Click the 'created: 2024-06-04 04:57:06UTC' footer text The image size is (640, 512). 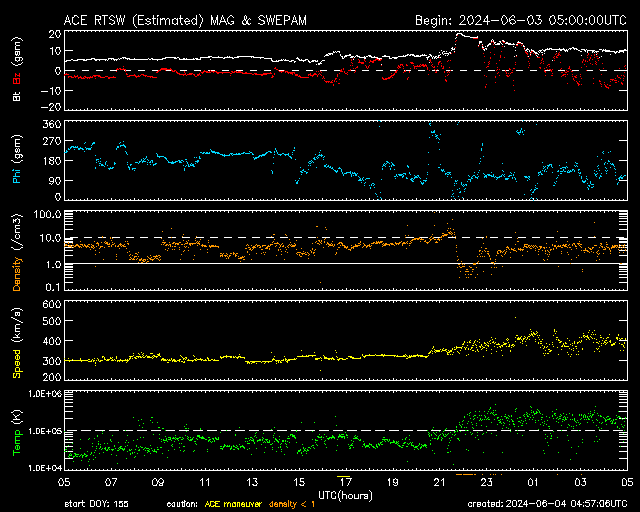547,504
